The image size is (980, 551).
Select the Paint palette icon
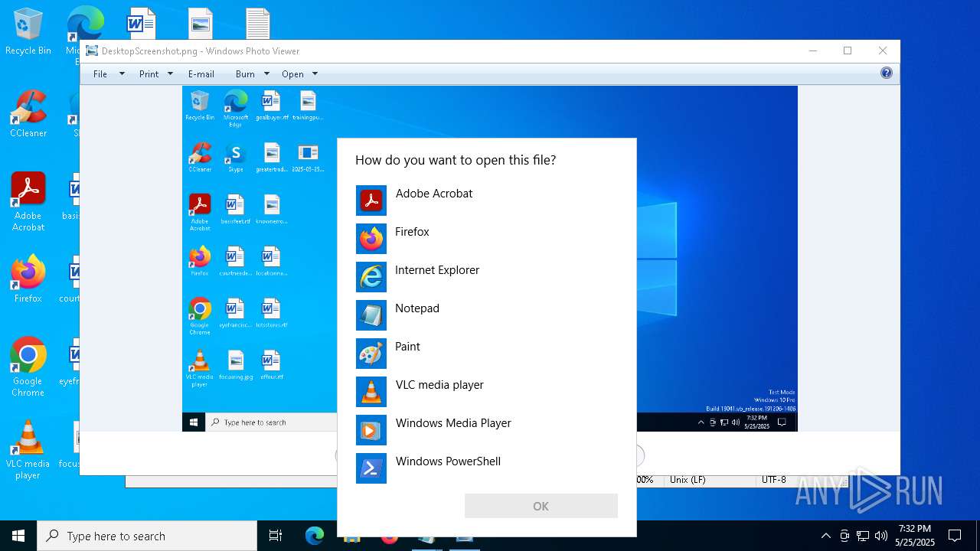point(371,354)
